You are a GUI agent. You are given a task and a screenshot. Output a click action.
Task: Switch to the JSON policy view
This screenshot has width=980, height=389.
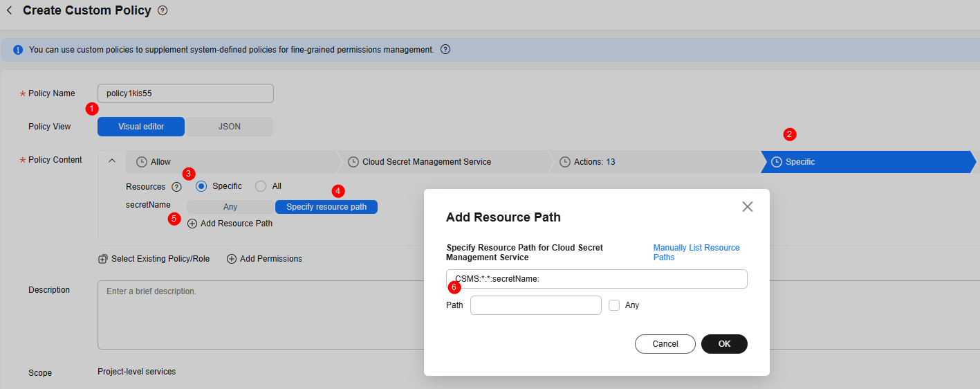pyautogui.click(x=229, y=127)
